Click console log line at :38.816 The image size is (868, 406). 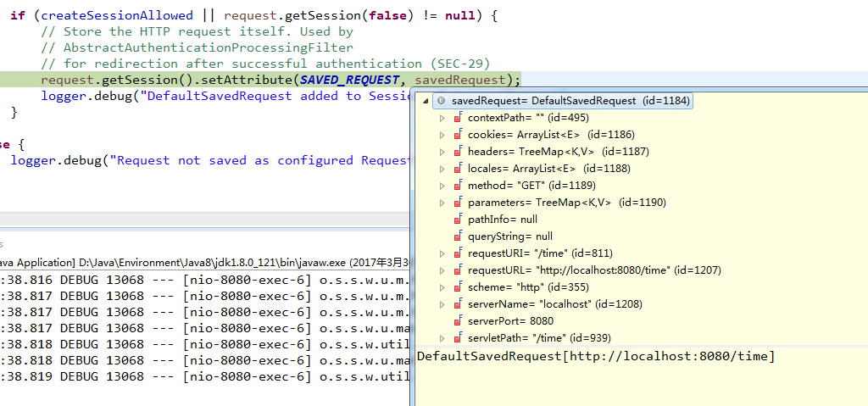click(205, 280)
